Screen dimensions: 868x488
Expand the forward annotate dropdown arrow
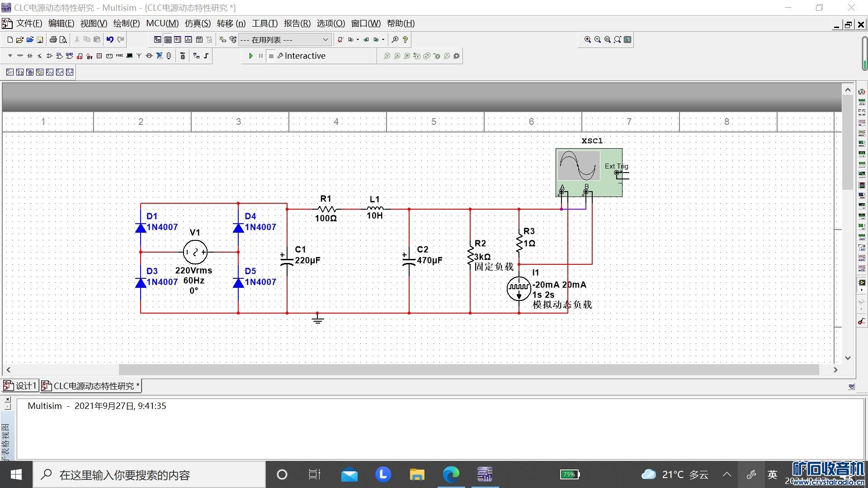coord(383,40)
